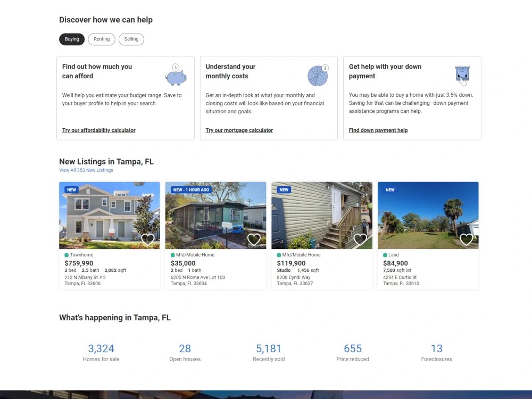
Task: View 28 Open houses
Action: click(x=185, y=353)
